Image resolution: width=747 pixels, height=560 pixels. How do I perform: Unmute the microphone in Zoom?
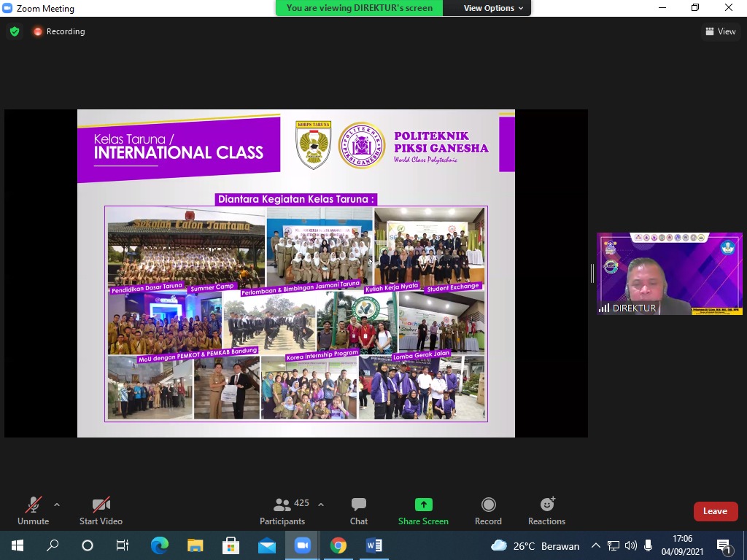(33, 511)
